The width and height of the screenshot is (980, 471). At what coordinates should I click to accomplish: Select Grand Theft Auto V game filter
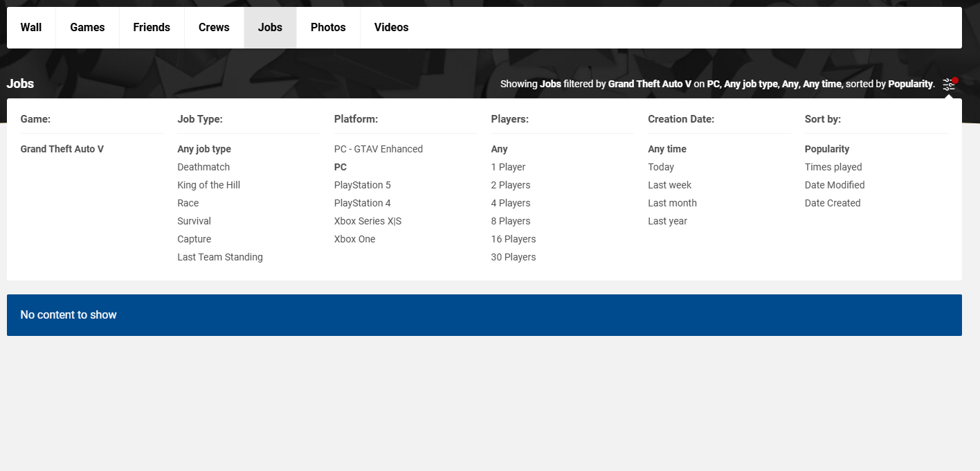(x=62, y=149)
